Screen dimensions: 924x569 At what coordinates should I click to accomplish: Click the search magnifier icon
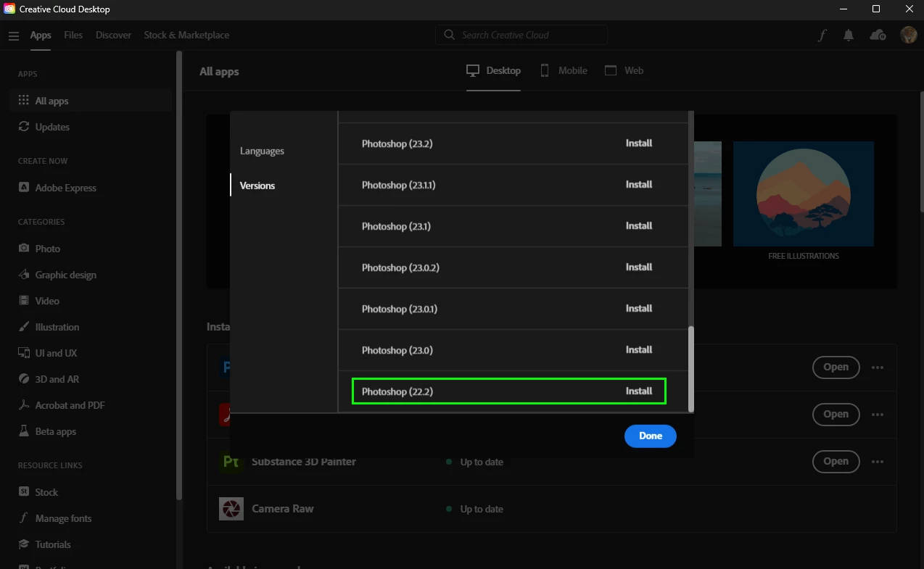click(450, 35)
